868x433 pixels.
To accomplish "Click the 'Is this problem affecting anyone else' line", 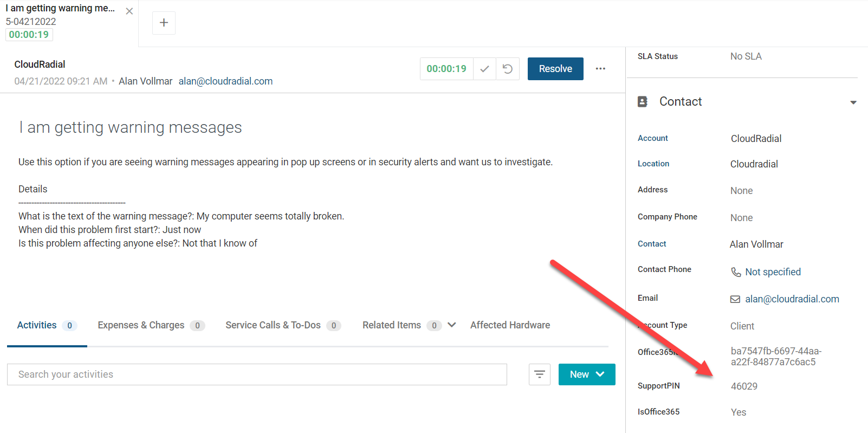I will coord(138,243).
